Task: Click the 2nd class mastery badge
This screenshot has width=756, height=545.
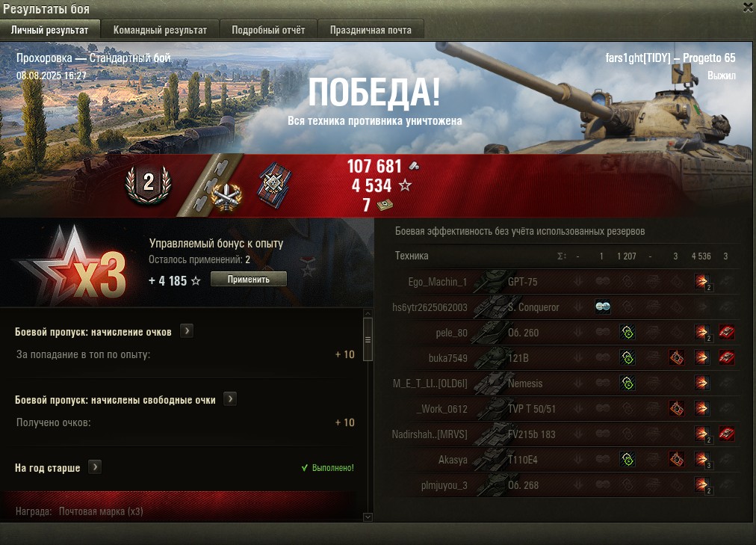Action: coord(149,184)
